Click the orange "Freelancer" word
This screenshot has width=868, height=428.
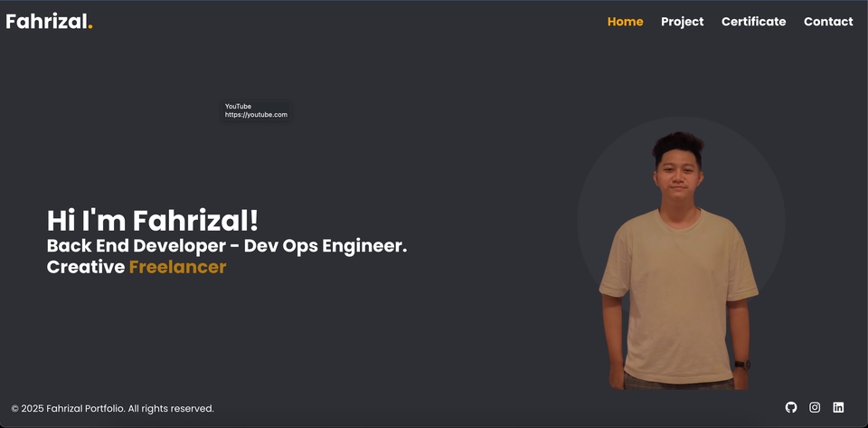[178, 267]
